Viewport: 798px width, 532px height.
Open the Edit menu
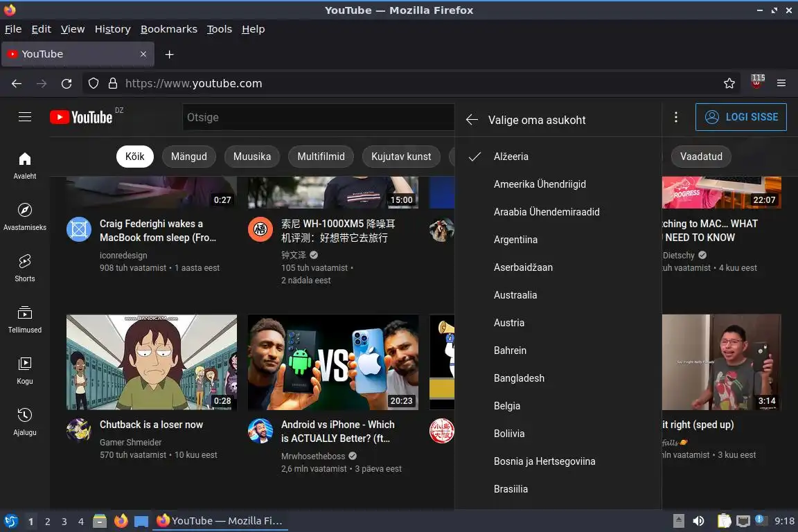(42, 29)
